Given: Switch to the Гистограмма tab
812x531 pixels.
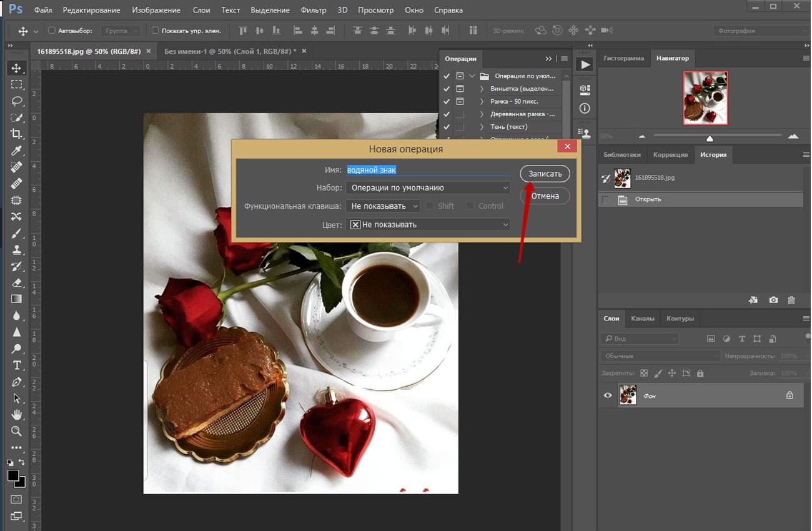Looking at the screenshot, I should (x=623, y=58).
